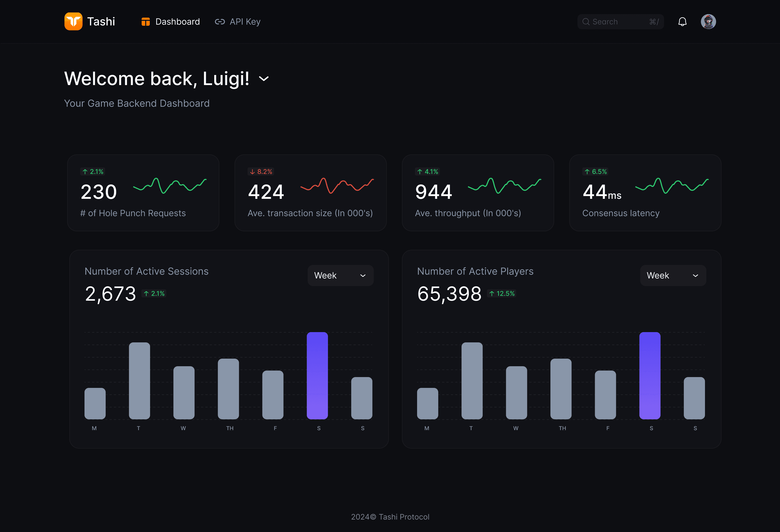
Task: Select the purple bar in Active Sessions chart
Action: tap(317, 376)
